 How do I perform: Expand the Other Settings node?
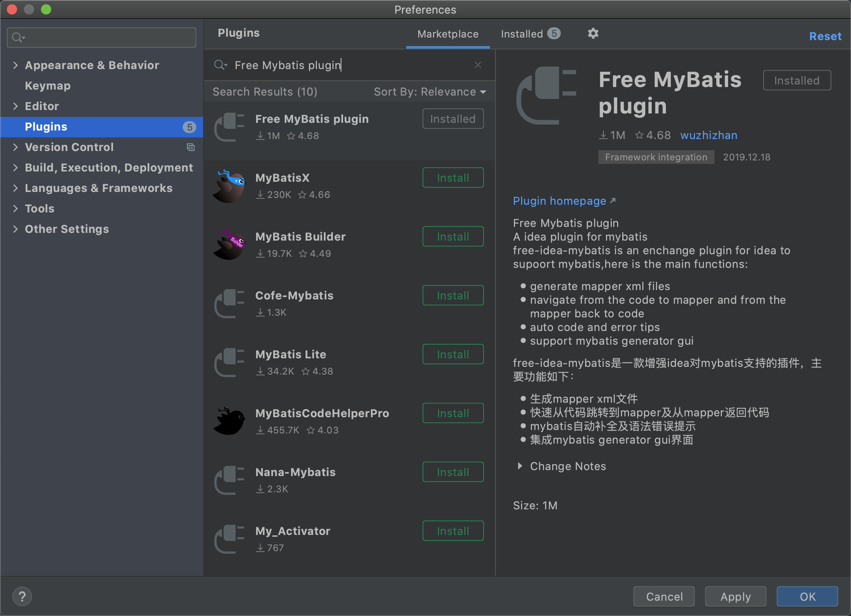(15, 229)
